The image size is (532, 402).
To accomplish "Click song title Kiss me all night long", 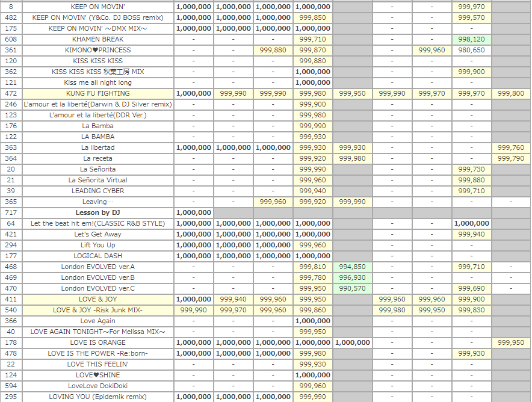I will 97,83.
